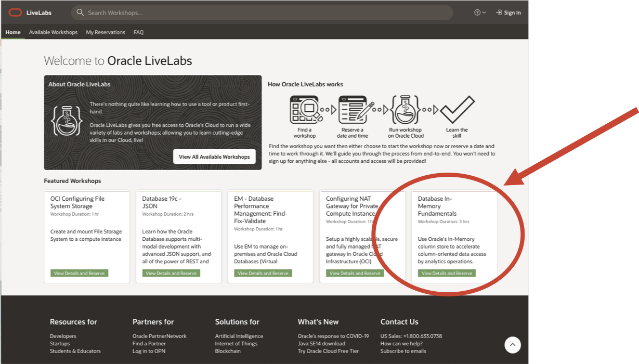Click the LiveLabs title text
The height and width of the screenshot is (364, 639).
pyautogui.click(x=39, y=12)
